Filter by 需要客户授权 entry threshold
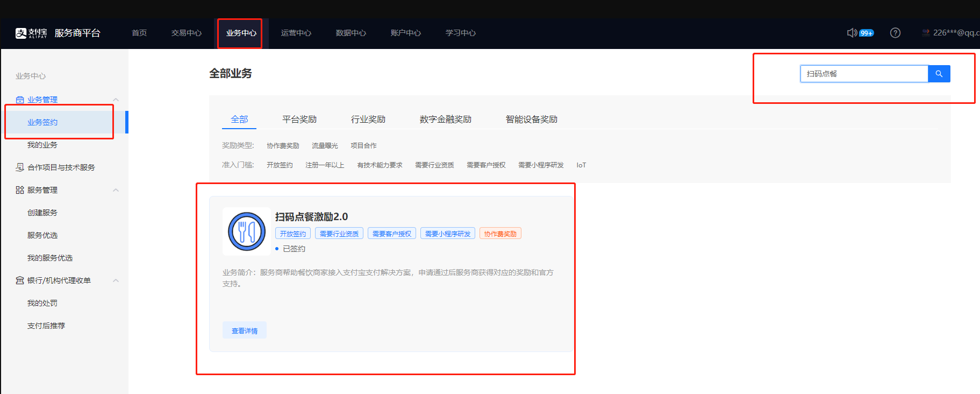 pos(486,165)
